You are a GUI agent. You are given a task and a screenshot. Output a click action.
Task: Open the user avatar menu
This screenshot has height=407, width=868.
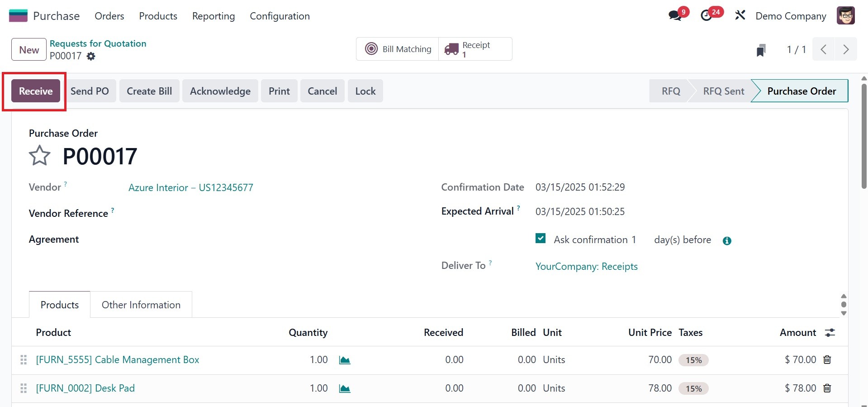click(845, 16)
